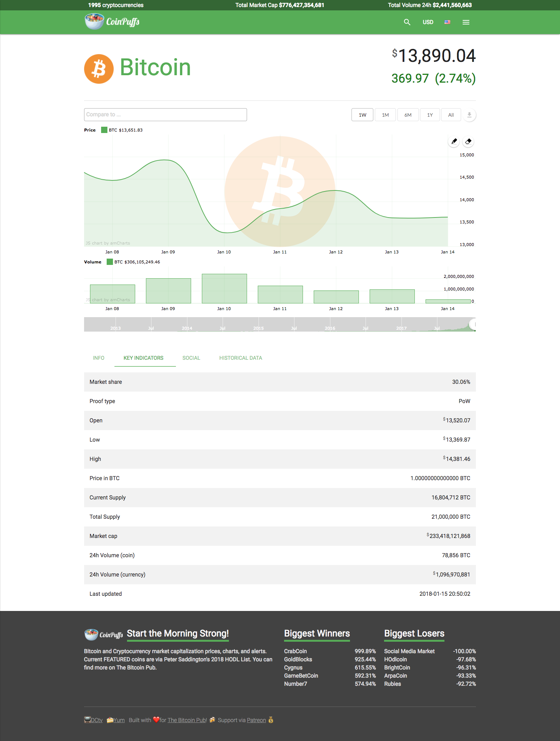Click the CoinPuffs logo in header
This screenshot has width=560, height=741.
click(112, 21)
